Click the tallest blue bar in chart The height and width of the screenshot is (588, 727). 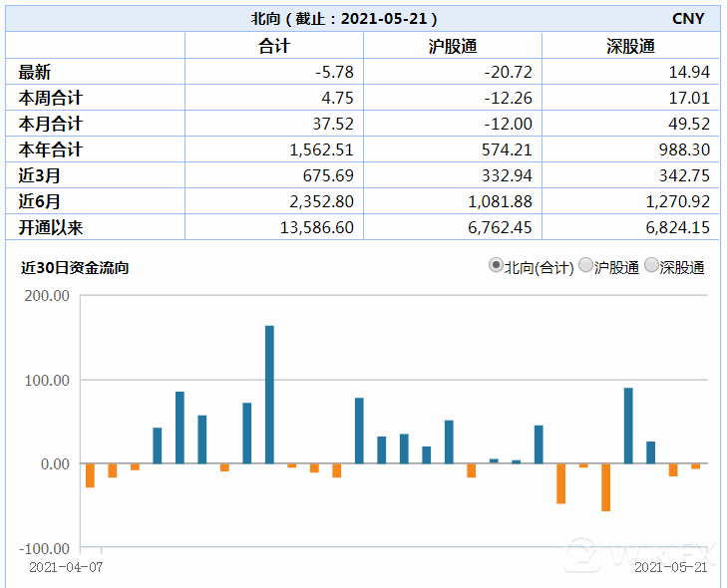[269, 394]
